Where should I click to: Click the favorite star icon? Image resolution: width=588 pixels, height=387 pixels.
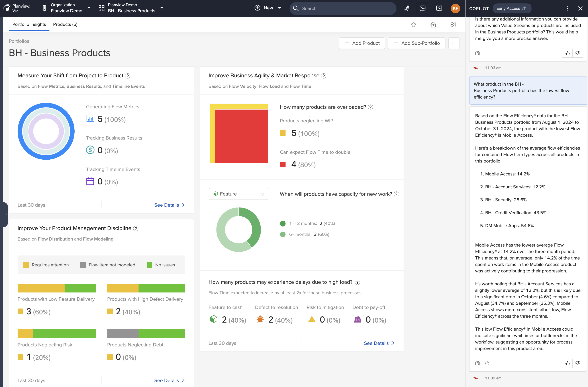click(x=413, y=25)
